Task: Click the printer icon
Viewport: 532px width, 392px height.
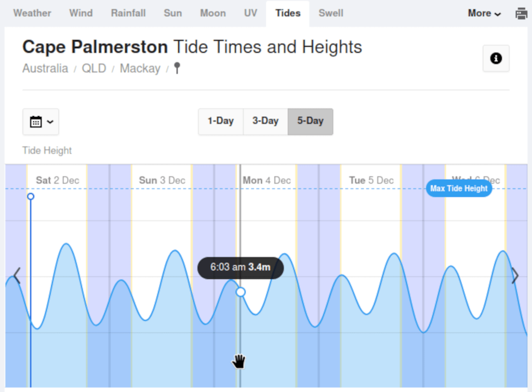Action: click(x=521, y=13)
